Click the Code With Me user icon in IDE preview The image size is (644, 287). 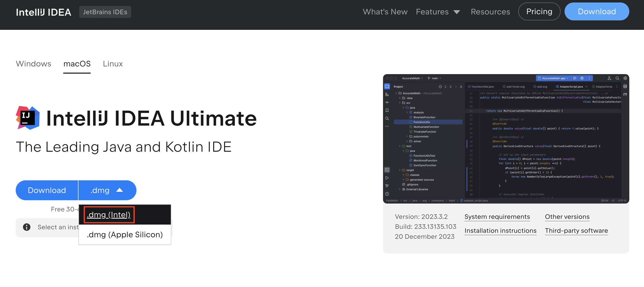click(x=609, y=78)
